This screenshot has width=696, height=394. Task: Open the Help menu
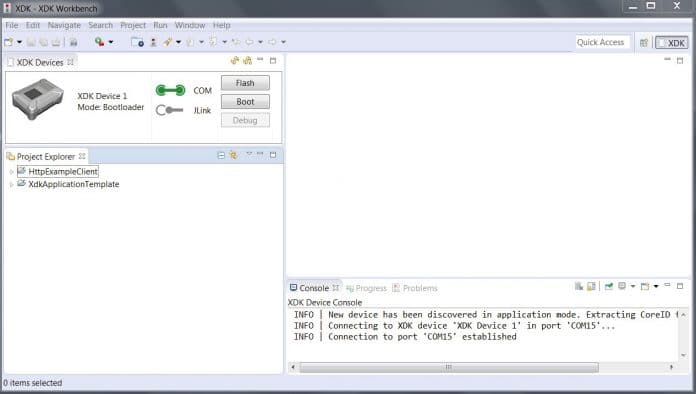pos(221,25)
